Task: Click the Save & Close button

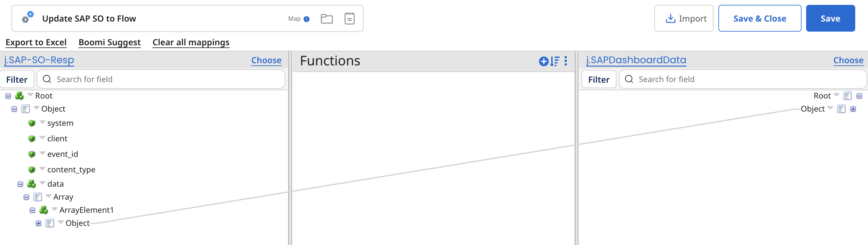Action: coord(759,19)
